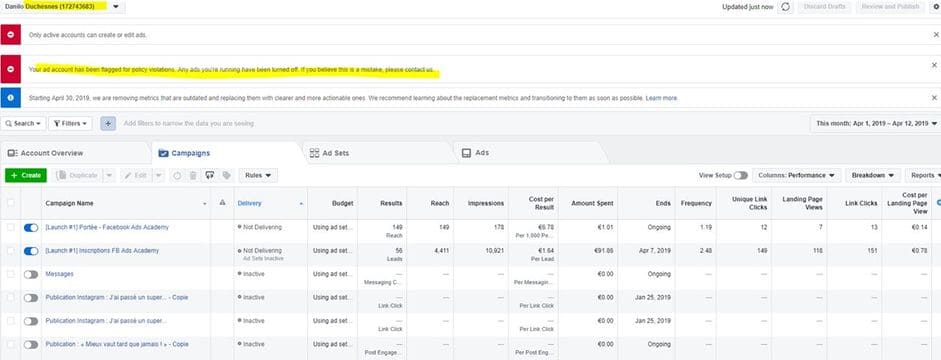Enable the 'J'ai passé un super... - Copie' campaign
Image resolution: width=941 pixels, height=360 pixels.
31,298
